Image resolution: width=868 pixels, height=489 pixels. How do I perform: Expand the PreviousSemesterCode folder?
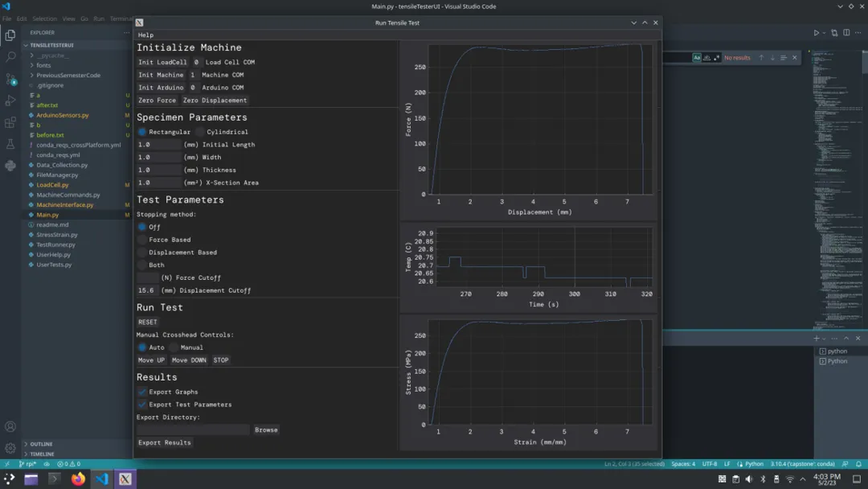pyautogui.click(x=32, y=76)
